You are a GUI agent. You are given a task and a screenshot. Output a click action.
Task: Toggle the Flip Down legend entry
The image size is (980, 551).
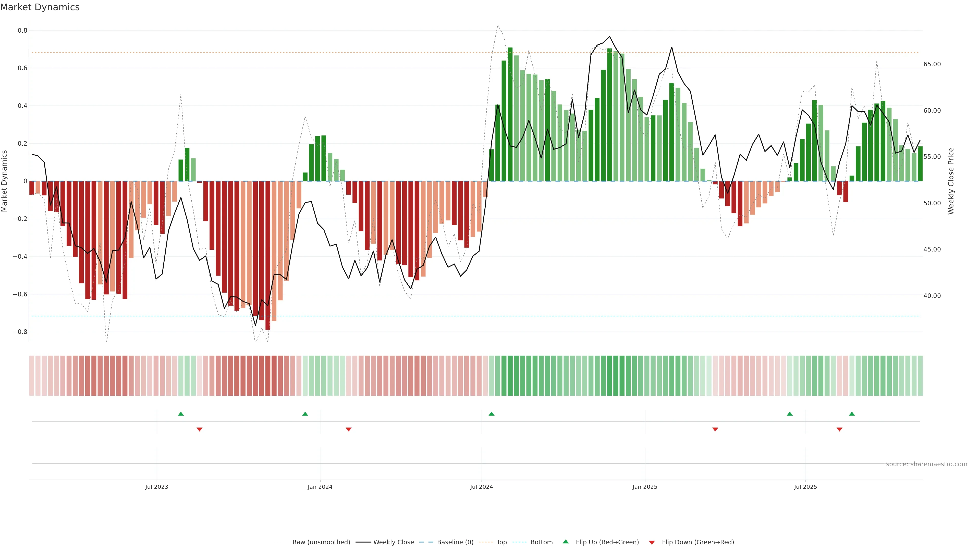click(698, 542)
